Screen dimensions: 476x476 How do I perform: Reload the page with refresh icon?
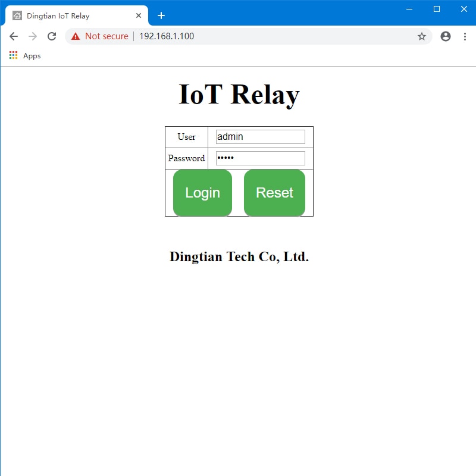click(x=52, y=36)
